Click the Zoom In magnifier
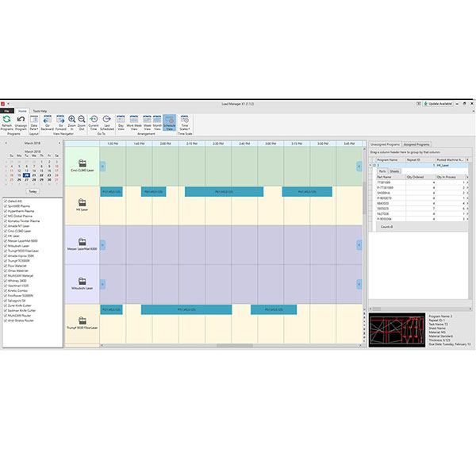Viewport: 476px width, 449px height. [72, 119]
